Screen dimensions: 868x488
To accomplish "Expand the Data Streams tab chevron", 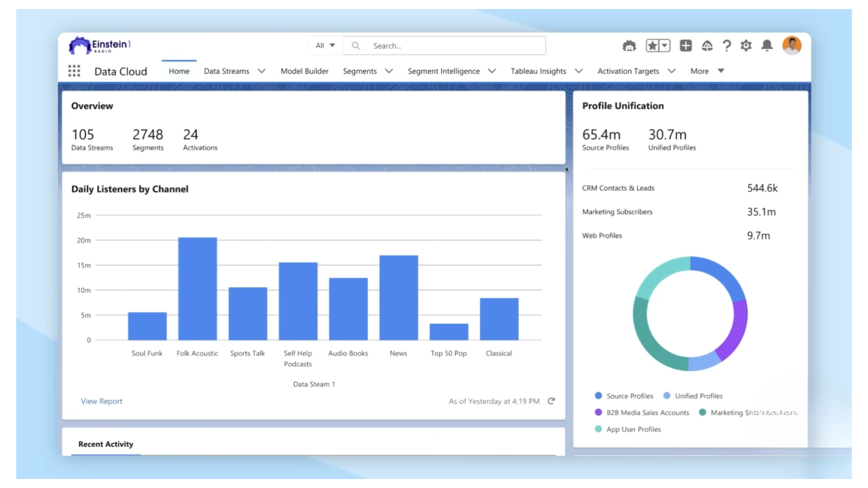I will [x=262, y=71].
